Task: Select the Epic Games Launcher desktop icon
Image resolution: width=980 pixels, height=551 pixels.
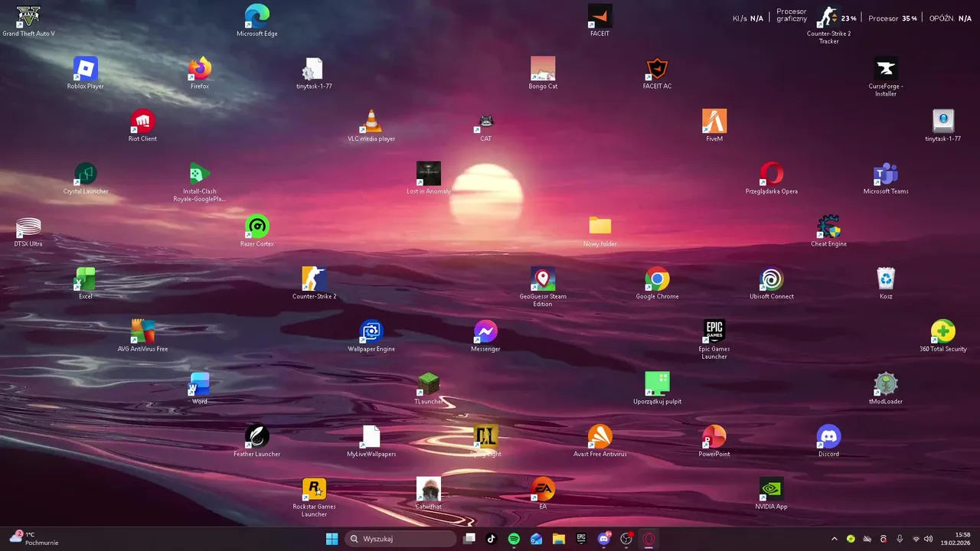Action: [x=714, y=340]
